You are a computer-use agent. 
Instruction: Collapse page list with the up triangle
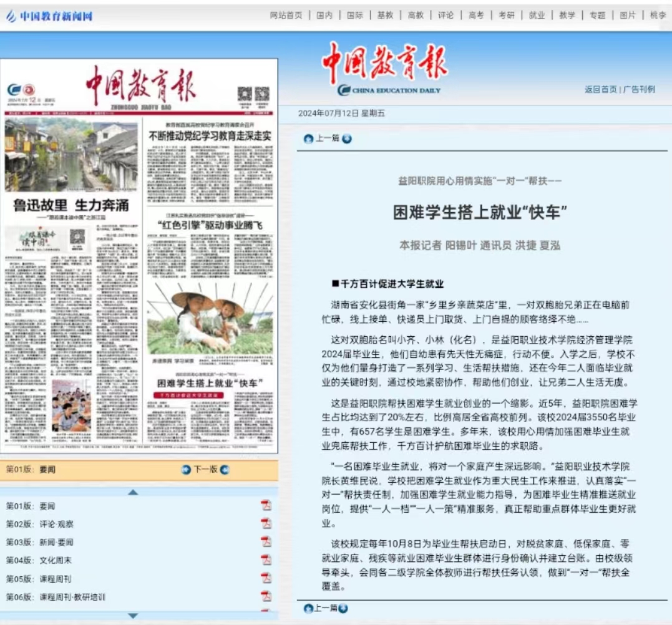(x=133, y=492)
